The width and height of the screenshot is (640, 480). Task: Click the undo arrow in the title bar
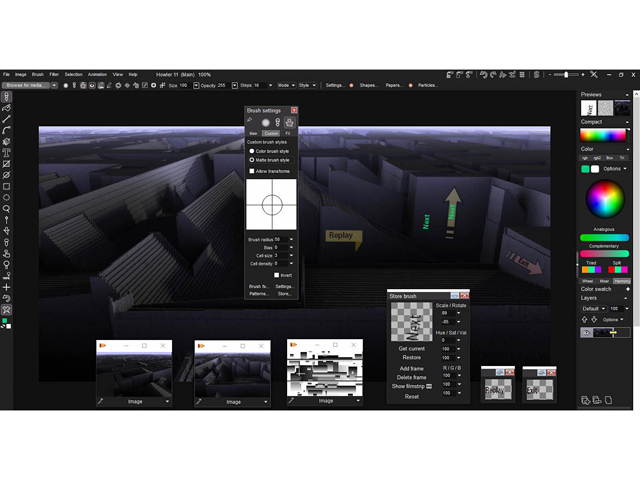(x=483, y=74)
